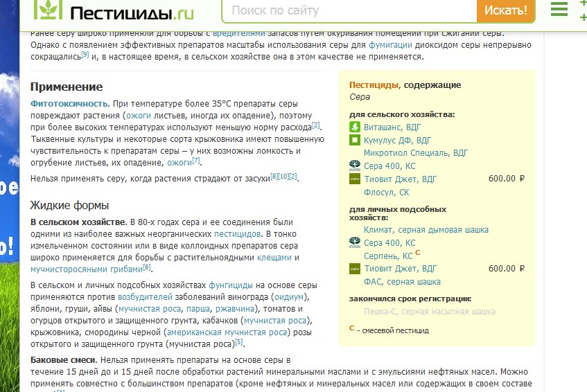Select the Флосул, СК pesticide link
Viewport: 587px width, 392px height.
(387, 192)
